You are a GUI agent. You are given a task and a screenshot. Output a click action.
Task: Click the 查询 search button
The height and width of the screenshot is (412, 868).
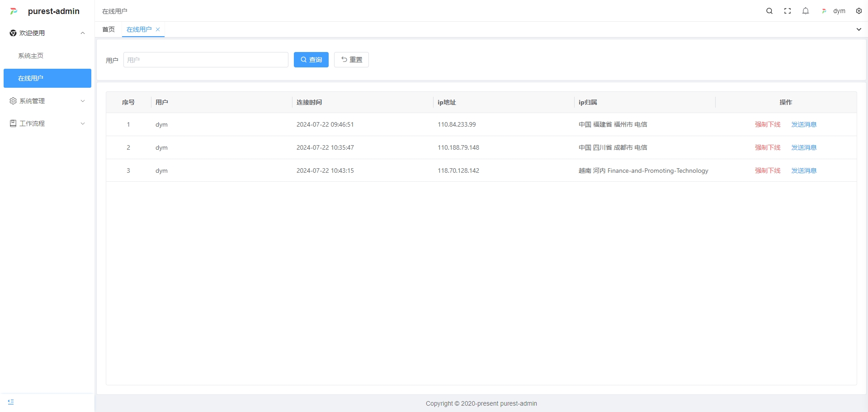coord(311,60)
